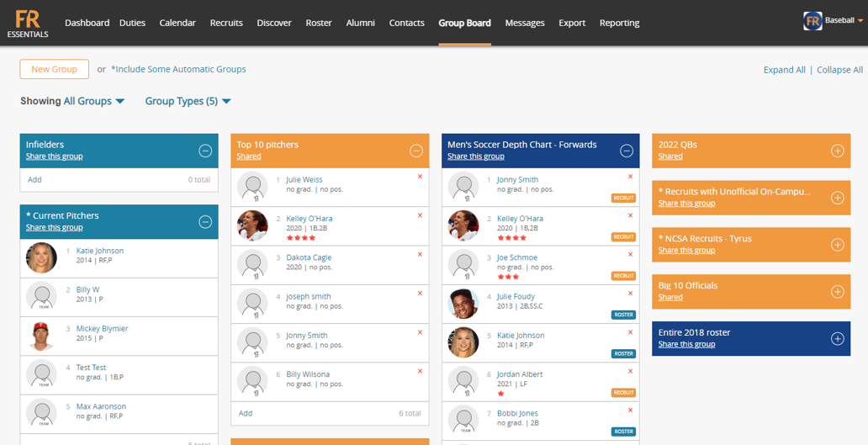
Task: Click Katie Johnson's photo in Current Pitchers
Action: click(x=41, y=258)
